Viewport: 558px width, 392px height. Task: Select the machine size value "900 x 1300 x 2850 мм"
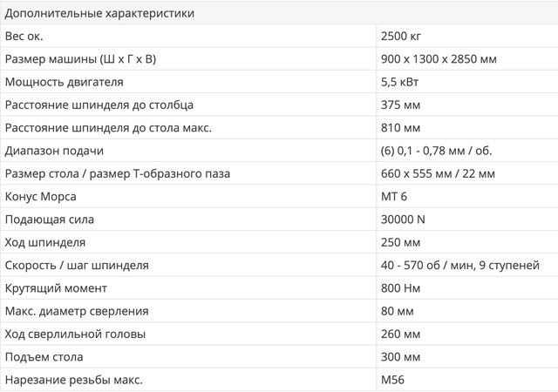(x=439, y=59)
